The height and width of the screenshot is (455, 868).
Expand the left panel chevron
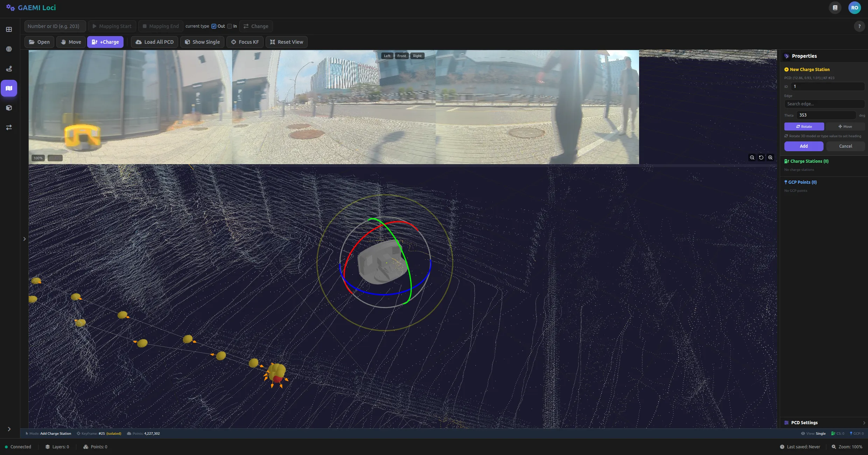point(24,239)
